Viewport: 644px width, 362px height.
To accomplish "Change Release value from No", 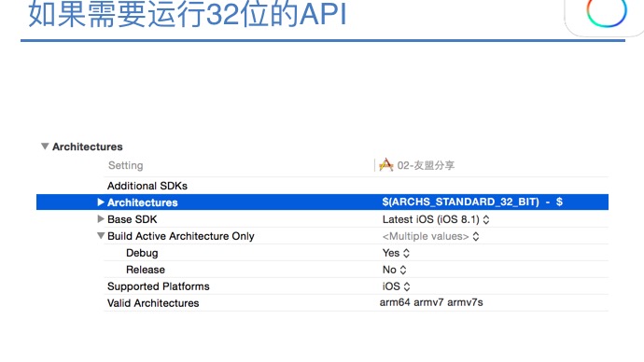I will coord(394,270).
